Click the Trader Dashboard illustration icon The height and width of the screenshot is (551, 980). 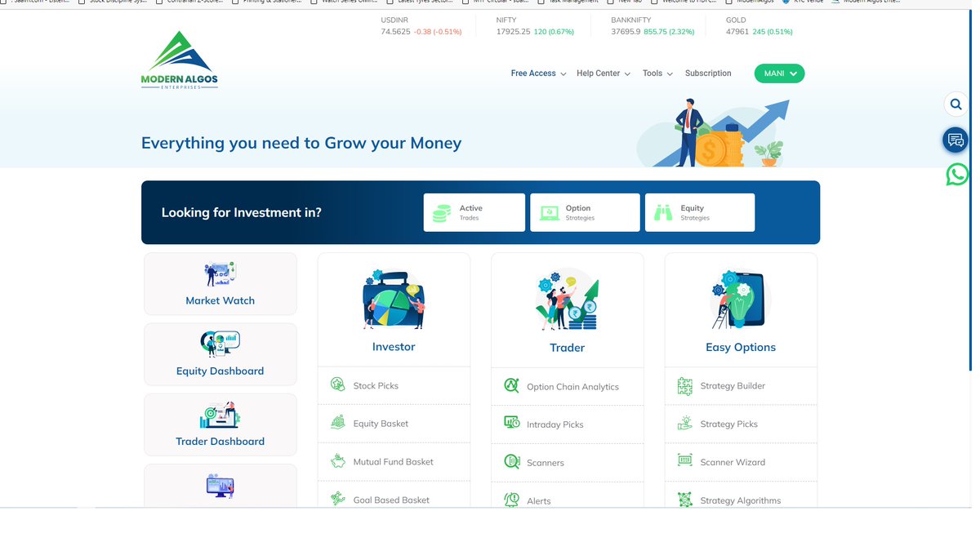(220, 415)
